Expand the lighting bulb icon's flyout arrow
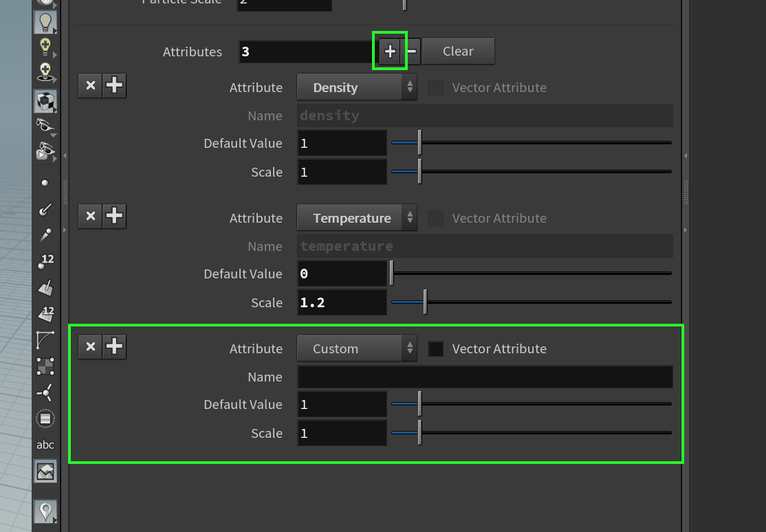The image size is (766, 532). coord(55,31)
